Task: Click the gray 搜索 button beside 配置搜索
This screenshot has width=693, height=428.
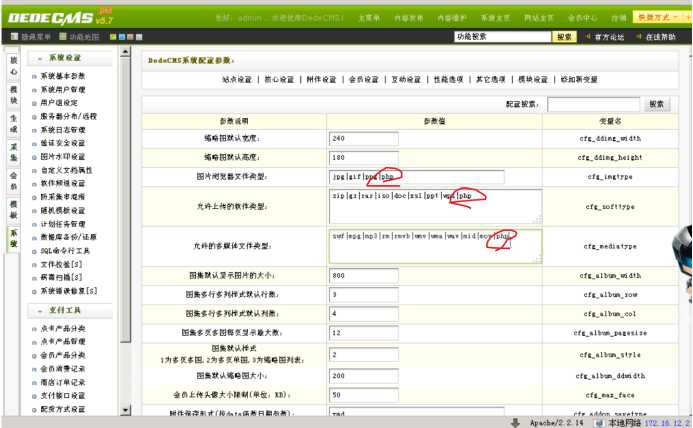Action: click(656, 105)
